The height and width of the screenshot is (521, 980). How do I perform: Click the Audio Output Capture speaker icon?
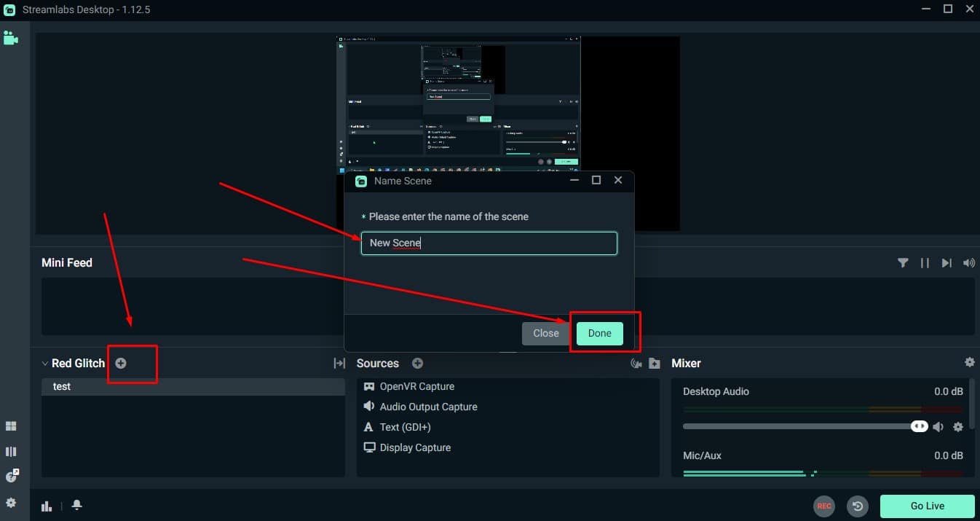tap(369, 407)
